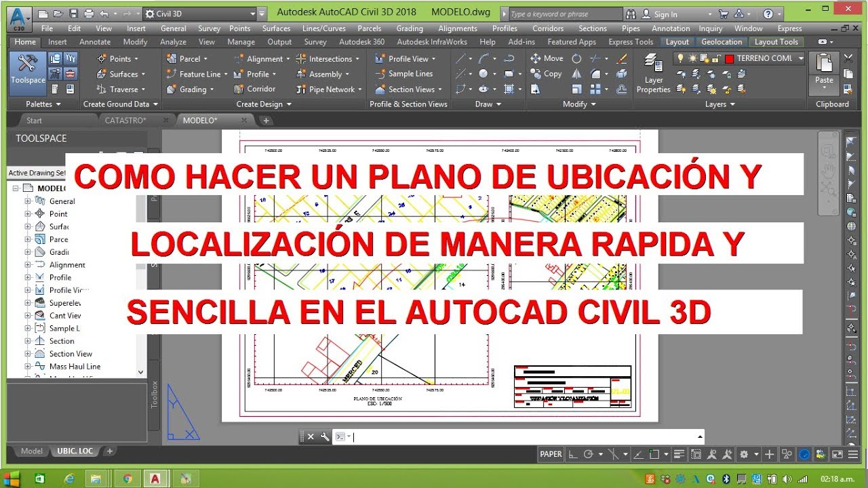Image resolution: width=868 pixels, height=488 pixels.
Task: Toggle Polar tracking in status bar
Action: [589, 454]
